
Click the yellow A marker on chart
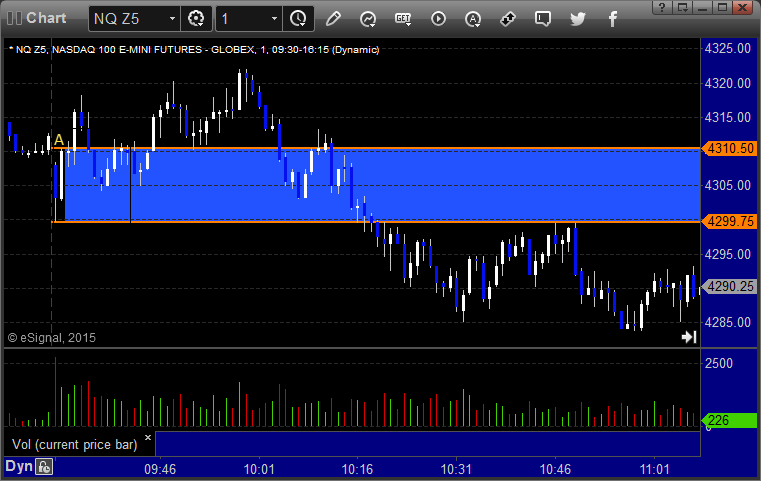(x=59, y=140)
